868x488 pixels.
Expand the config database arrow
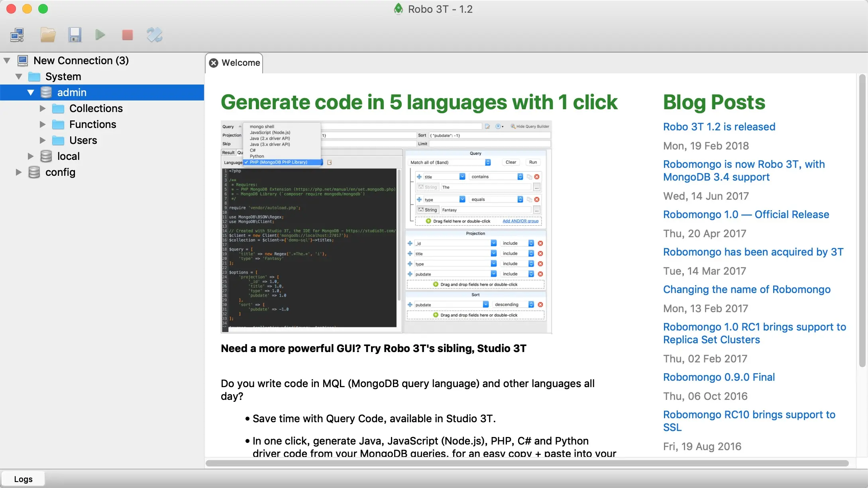[19, 172]
